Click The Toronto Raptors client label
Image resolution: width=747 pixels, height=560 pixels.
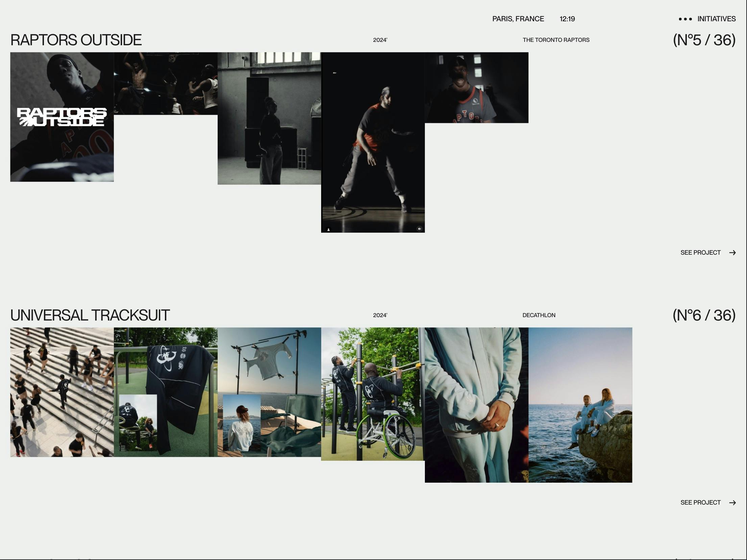[556, 40]
